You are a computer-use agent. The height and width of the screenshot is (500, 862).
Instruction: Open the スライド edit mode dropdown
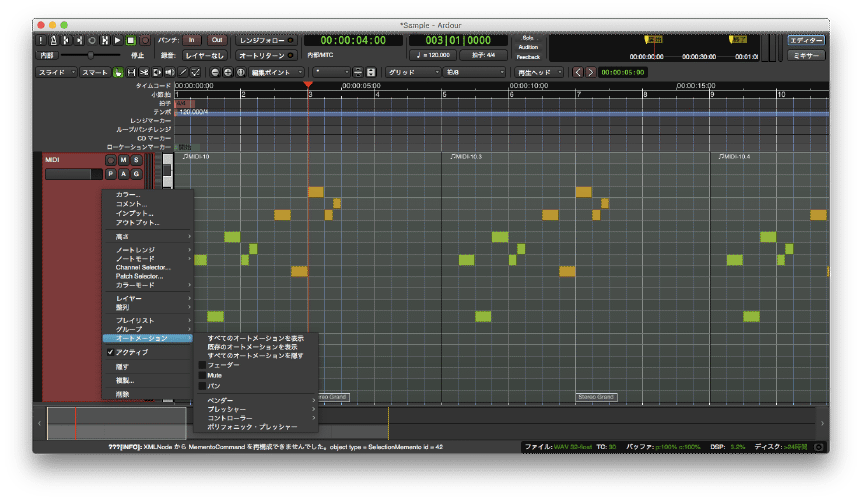click(56, 73)
